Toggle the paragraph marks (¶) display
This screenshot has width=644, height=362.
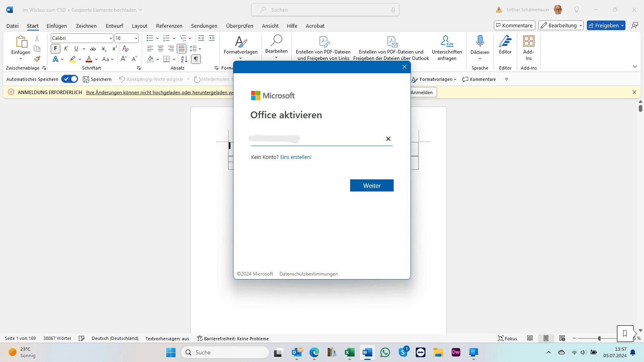pyautogui.click(x=196, y=59)
